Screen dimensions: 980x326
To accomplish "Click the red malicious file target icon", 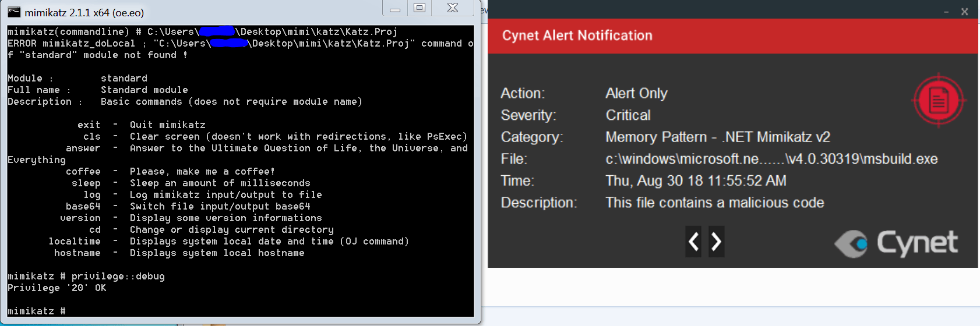I will tap(938, 100).
